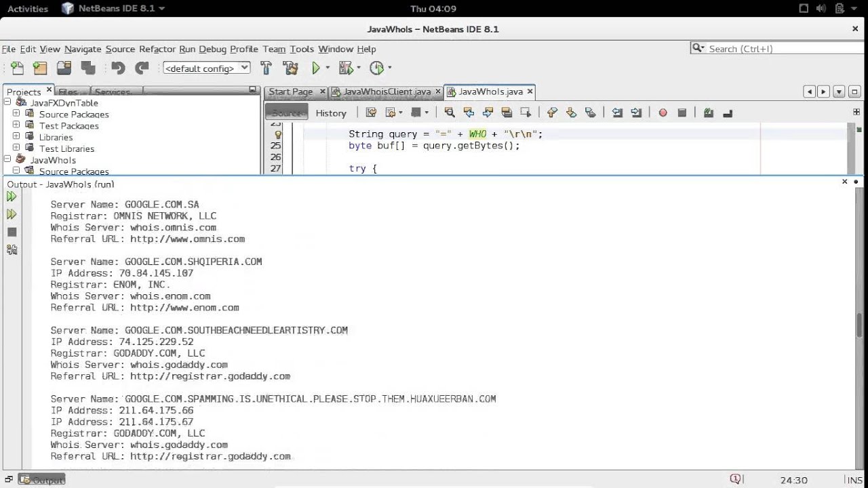Open the Profile Project dropdown arrow
868x488 pixels.
pyautogui.click(x=389, y=68)
